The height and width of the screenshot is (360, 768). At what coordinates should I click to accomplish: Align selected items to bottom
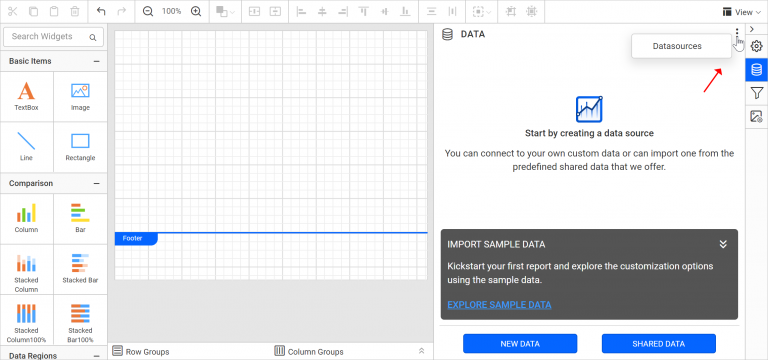point(405,11)
